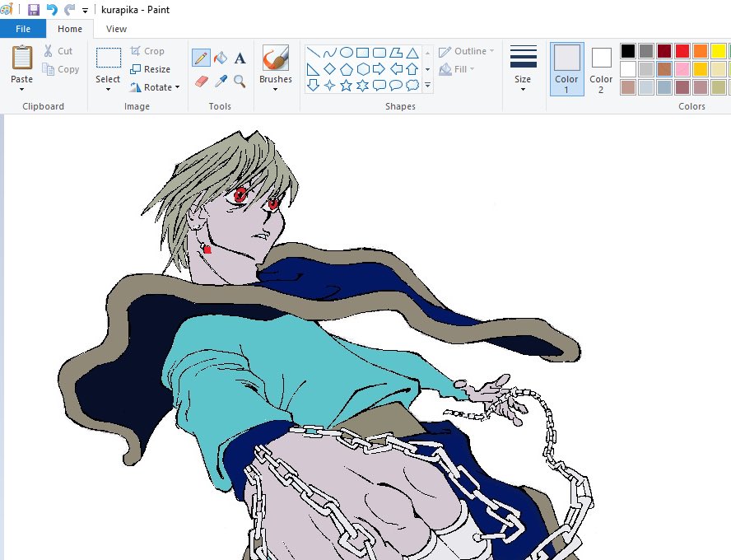Image resolution: width=731 pixels, height=560 pixels.
Task: Click the Copy button
Action: [60, 69]
